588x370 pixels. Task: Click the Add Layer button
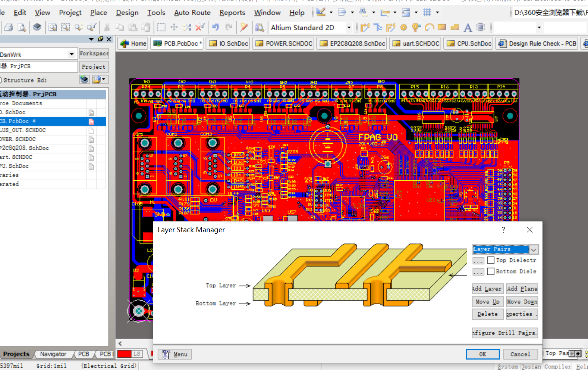(x=487, y=289)
